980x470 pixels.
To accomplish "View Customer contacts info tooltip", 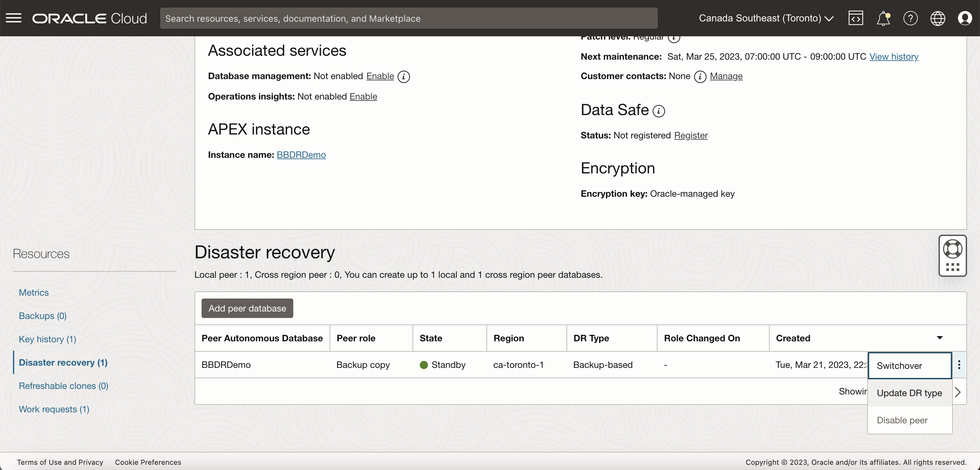I will coord(700,76).
